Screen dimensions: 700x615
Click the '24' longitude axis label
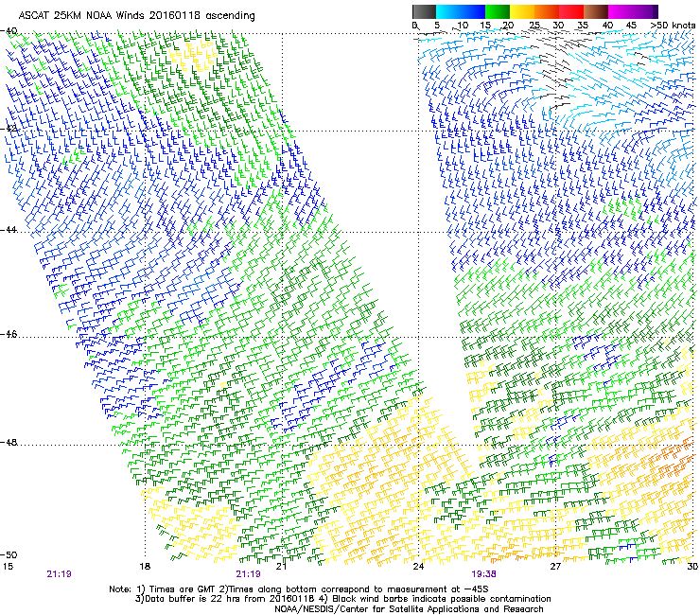click(x=418, y=567)
